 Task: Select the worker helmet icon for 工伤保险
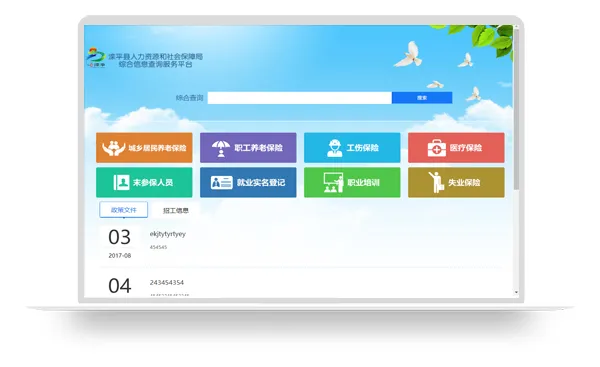tap(335, 148)
